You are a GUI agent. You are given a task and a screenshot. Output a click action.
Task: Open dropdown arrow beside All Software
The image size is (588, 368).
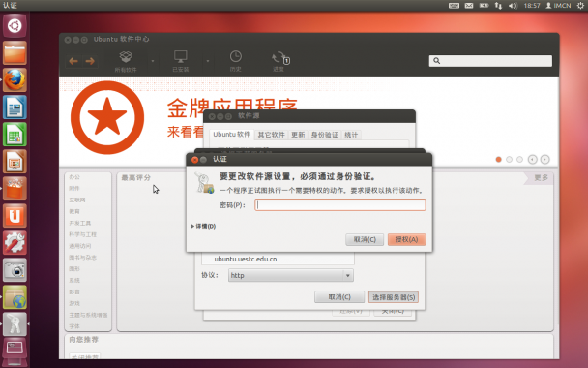(x=153, y=61)
